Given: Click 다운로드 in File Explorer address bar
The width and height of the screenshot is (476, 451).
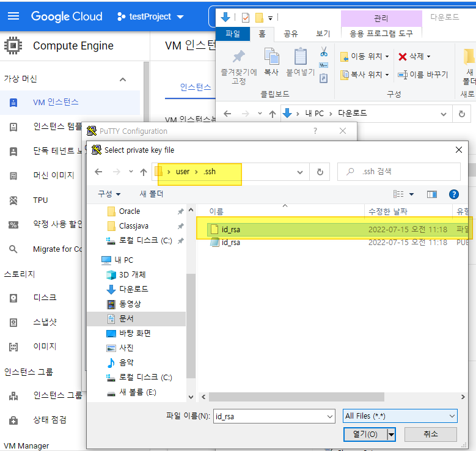Looking at the screenshot, I should pos(352,113).
